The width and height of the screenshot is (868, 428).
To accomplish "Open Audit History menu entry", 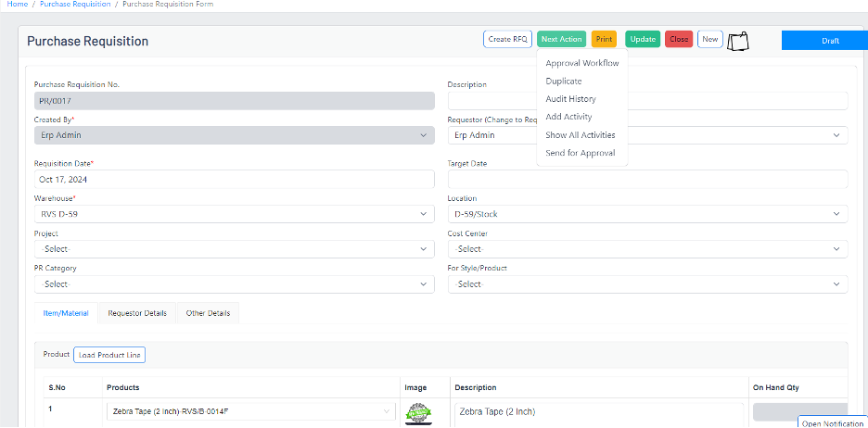I will (x=570, y=99).
